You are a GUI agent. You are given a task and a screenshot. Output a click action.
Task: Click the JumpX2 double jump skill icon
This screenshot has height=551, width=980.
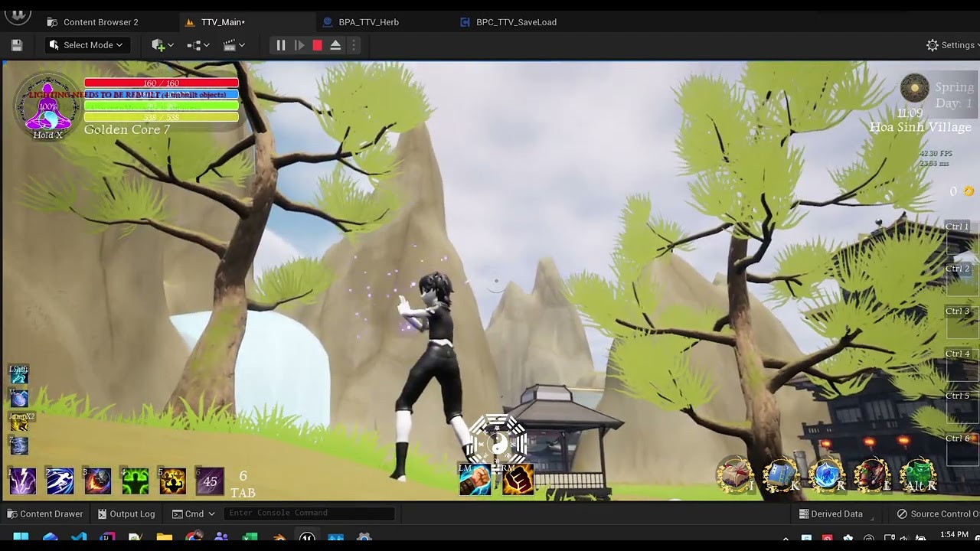[19, 422]
